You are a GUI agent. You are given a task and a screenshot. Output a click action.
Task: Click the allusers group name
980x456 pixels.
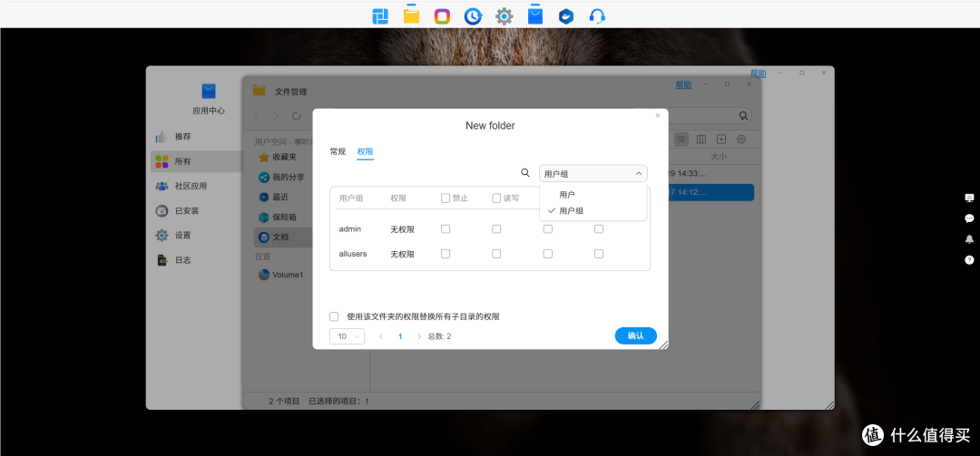click(353, 254)
